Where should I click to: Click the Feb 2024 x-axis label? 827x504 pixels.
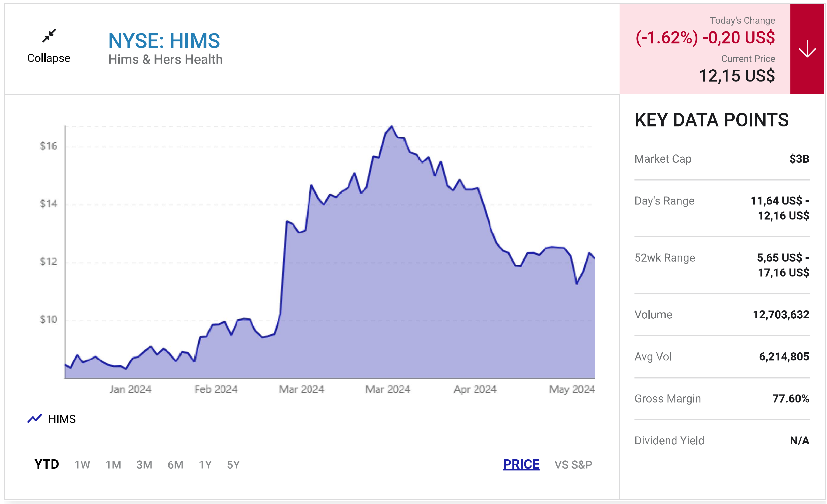(x=216, y=389)
